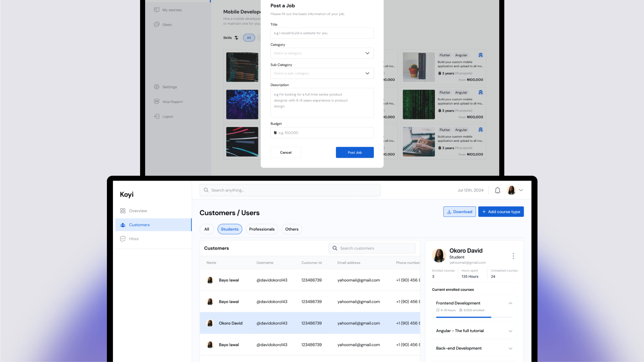This screenshot has height=362, width=644.
Task: Select the Students tab
Action: pos(230,229)
